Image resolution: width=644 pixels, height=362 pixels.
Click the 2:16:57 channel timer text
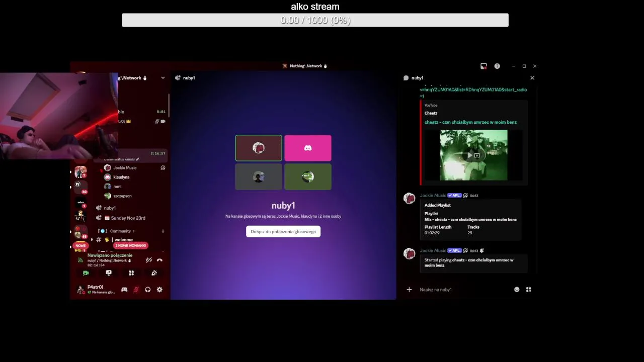pyautogui.click(x=158, y=153)
